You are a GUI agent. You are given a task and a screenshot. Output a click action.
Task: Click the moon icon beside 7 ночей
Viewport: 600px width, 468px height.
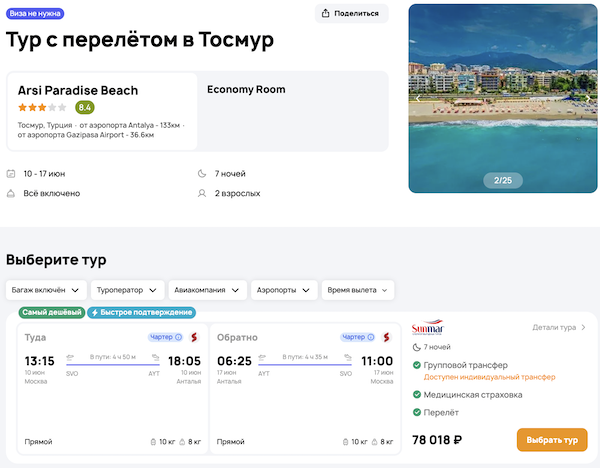(204, 173)
